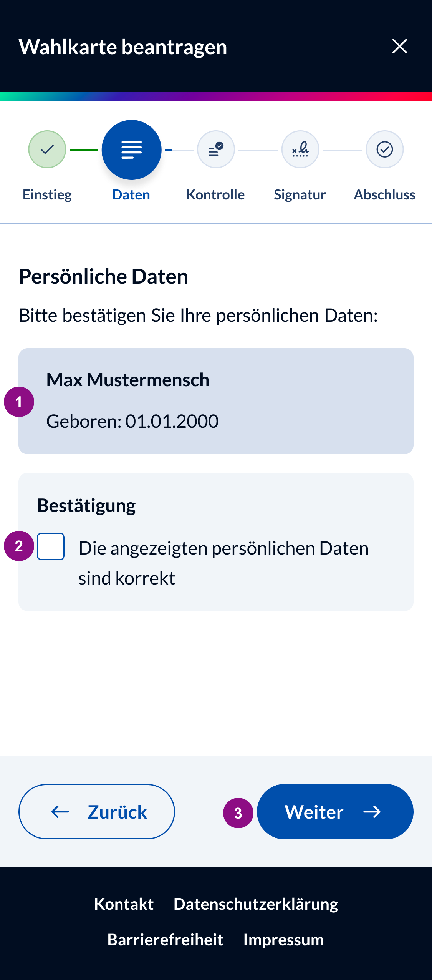
Task: Click the purple badge number 3
Action: (x=238, y=813)
